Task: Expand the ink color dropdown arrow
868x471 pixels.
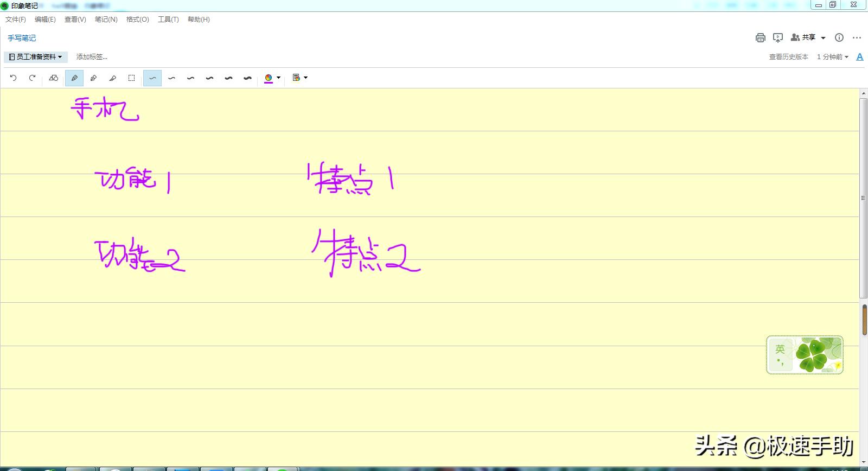Action: 279,78
